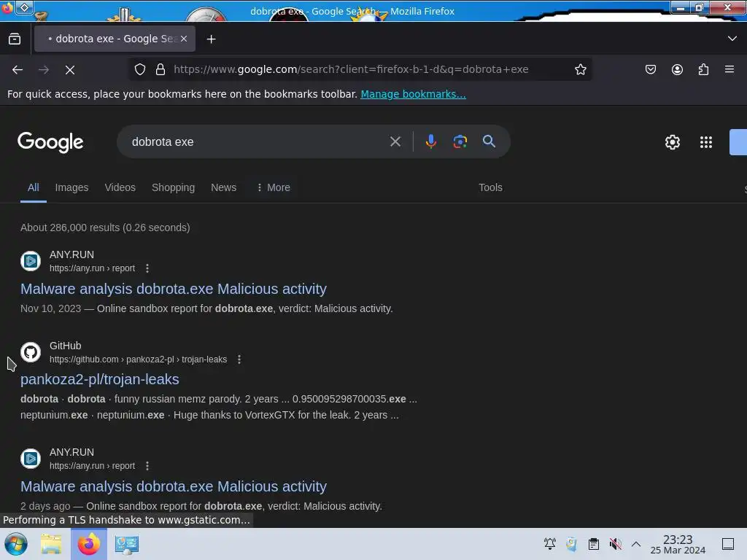The image size is (747, 560).
Task: Click the first ANY.RUN site favicon
Action: 31,261
